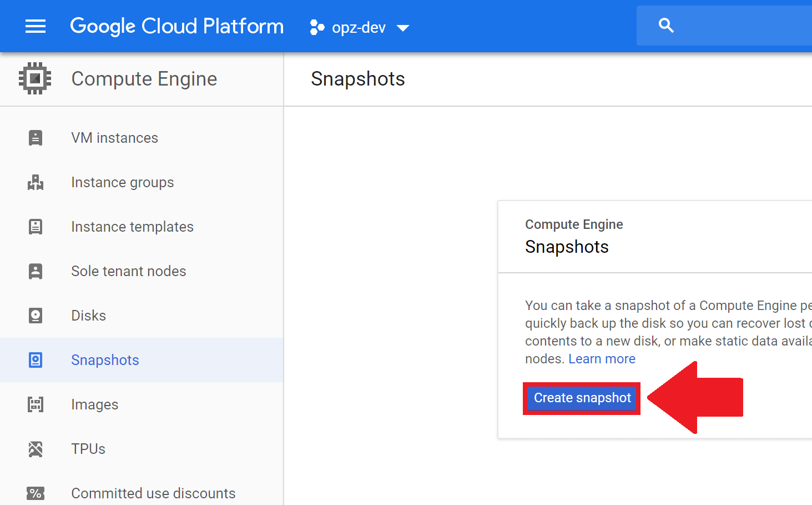The height and width of the screenshot is (505, 812).
Task: Open the hamburger navigation menu
Action: (x=36, y=26)
